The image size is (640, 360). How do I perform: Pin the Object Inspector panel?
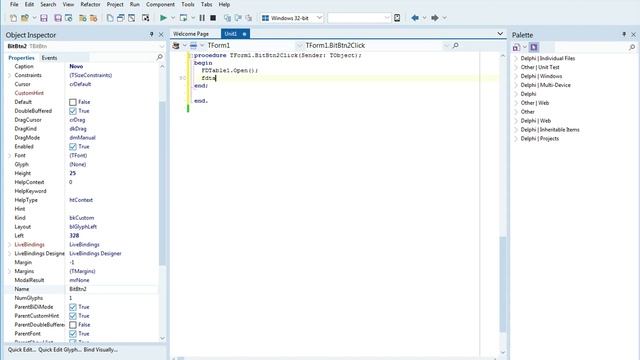151,35
